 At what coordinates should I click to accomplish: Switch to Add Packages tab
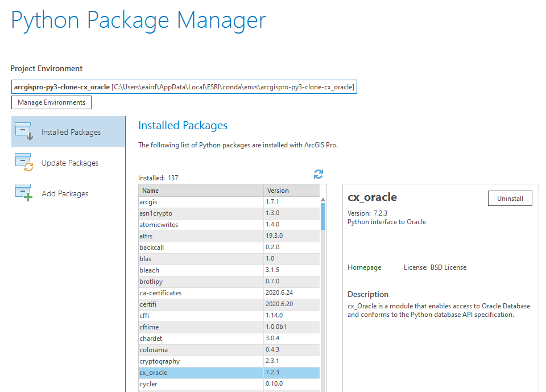pos(68,193)
